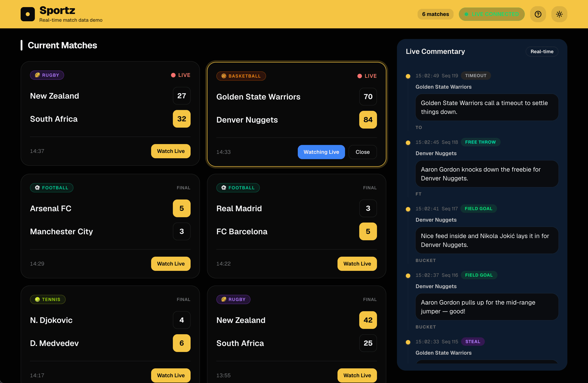Click the Aaron Gordon freebie commentary bubble
The height and width of the screenshot is (383, 588).
[x=487, y=174]
